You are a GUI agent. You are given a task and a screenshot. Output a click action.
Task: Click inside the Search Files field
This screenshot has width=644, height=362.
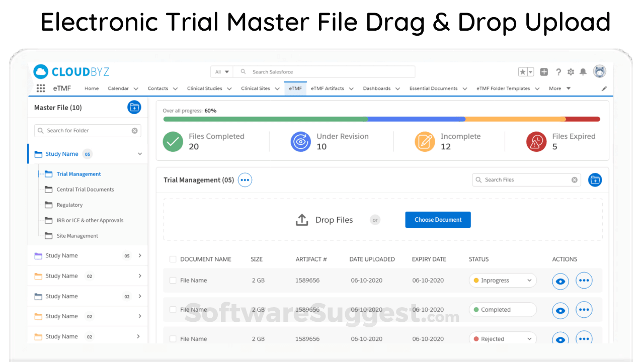click(523, 179)
